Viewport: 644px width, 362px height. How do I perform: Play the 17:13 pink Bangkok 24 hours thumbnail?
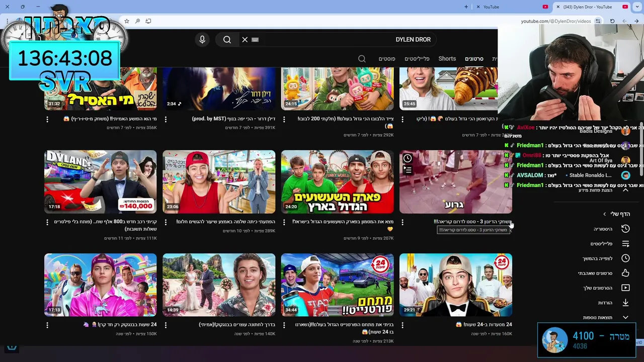[101, 285]
